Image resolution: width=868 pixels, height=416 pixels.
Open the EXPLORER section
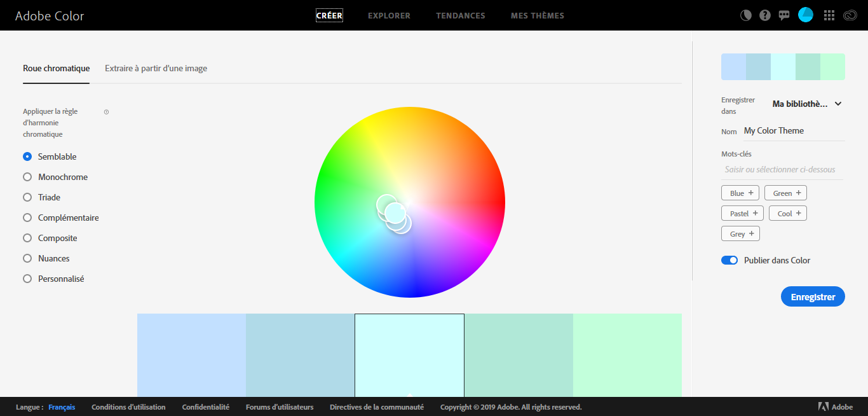tap(389, 15)
